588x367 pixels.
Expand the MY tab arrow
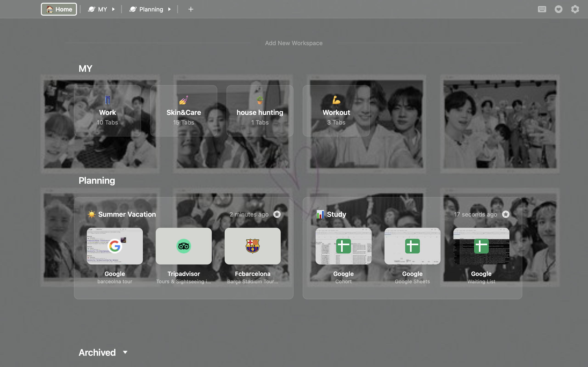113,9
